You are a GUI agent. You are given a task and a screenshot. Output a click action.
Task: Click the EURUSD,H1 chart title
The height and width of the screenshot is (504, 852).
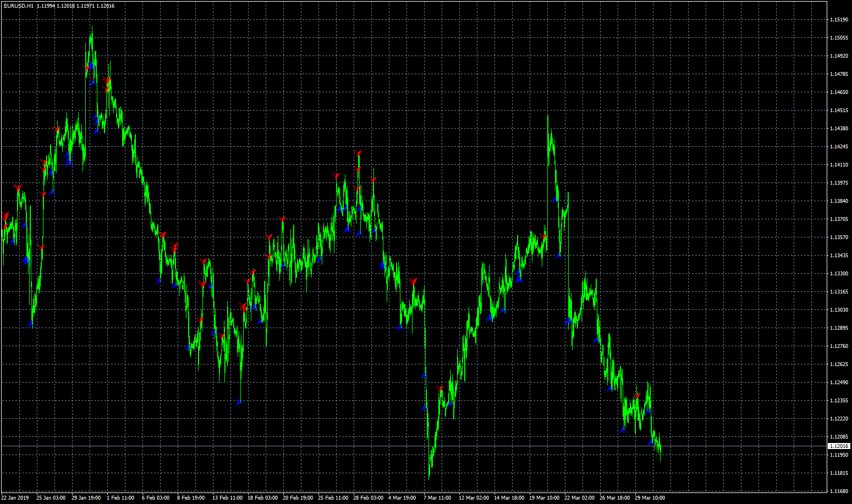pos(18,5)
